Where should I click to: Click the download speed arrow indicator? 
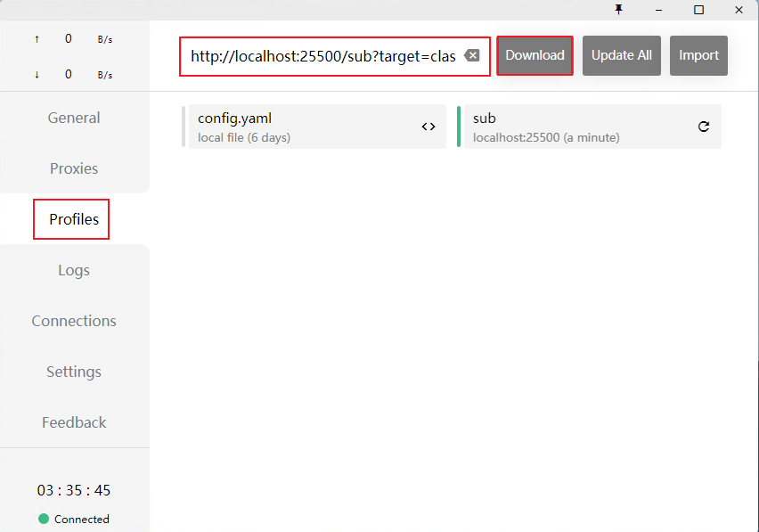pyautogui.click(x=36, y=74)
